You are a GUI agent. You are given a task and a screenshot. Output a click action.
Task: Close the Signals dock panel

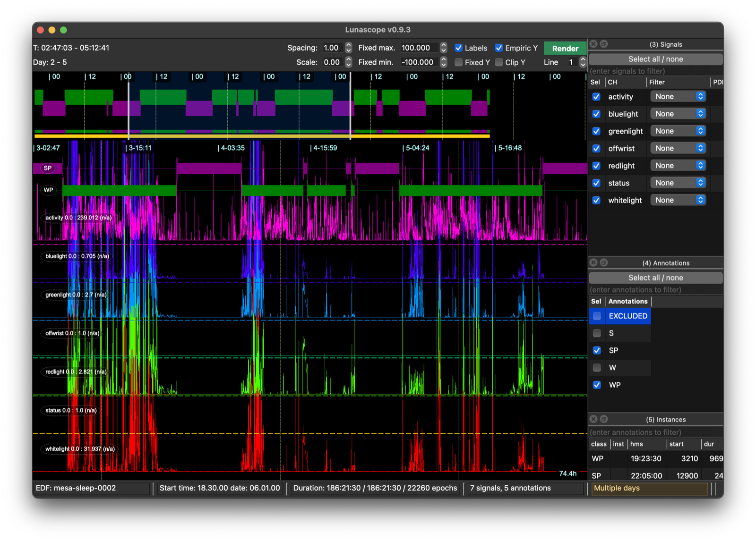click(593, 44)
